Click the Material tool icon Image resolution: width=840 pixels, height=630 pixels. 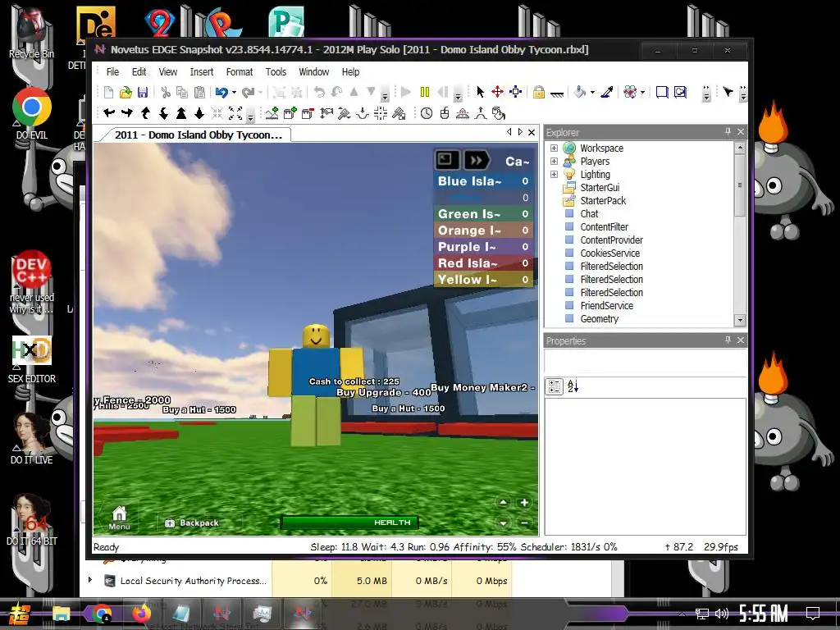[x=630, y=92]
